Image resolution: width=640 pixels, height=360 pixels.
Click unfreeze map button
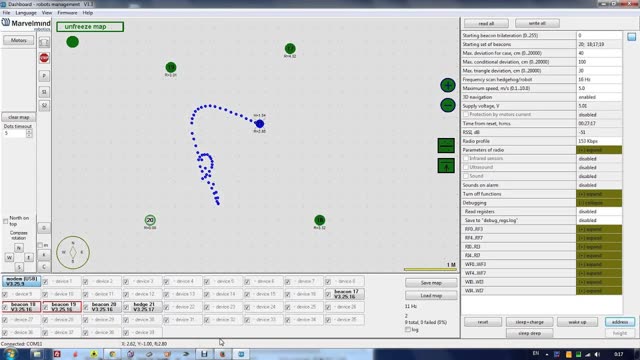pos(90,27)
